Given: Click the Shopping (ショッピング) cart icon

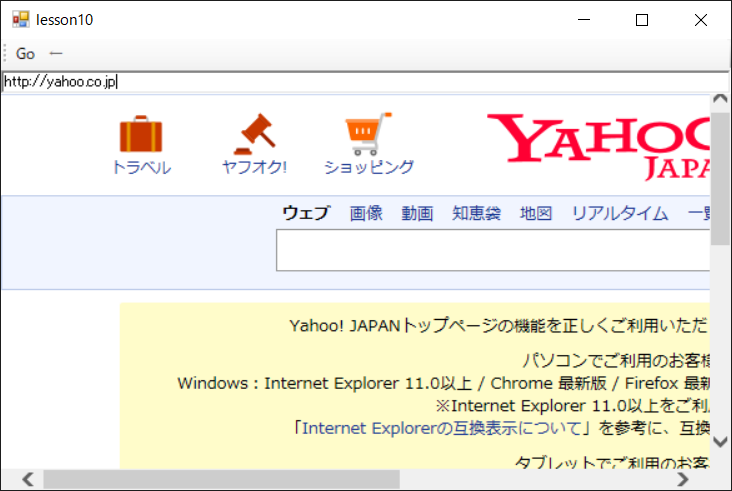Looking at the screenshot, I should tap(368, 133).
